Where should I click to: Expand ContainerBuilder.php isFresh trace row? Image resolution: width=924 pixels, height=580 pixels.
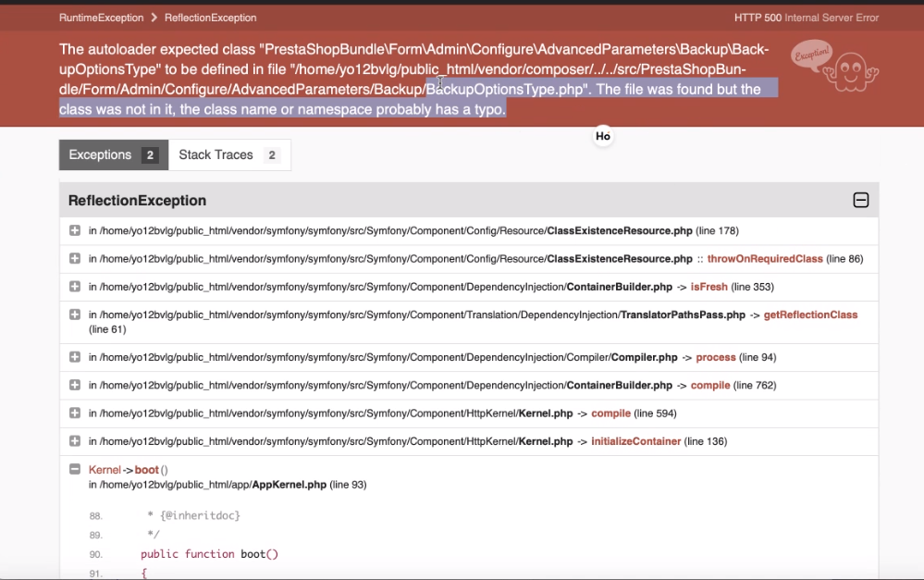(x=75, y=287)
